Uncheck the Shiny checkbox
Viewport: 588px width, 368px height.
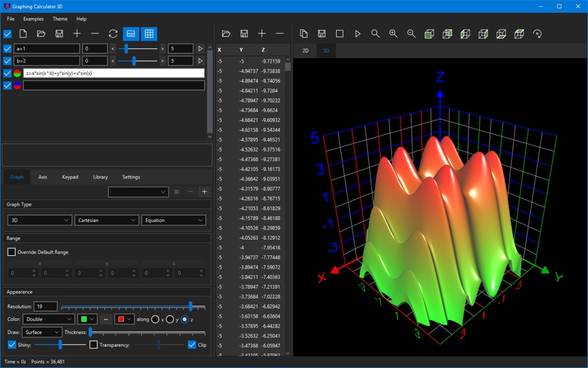12,344
